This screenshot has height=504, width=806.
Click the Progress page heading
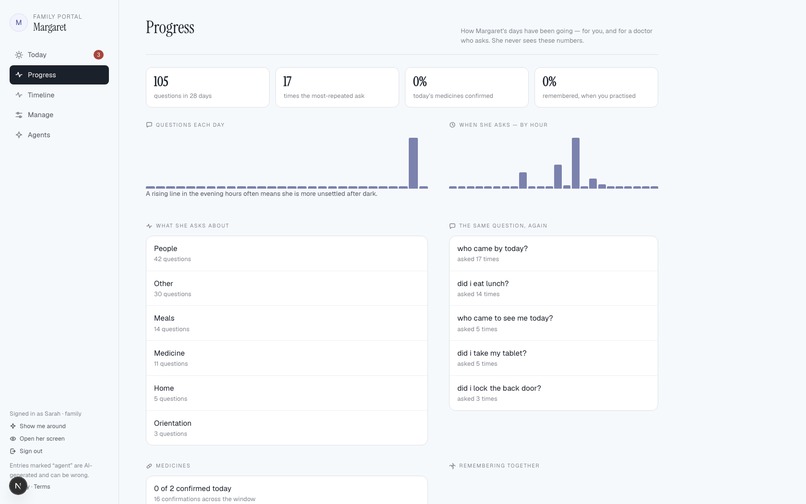pyautogui.click(x=170, y=28)
